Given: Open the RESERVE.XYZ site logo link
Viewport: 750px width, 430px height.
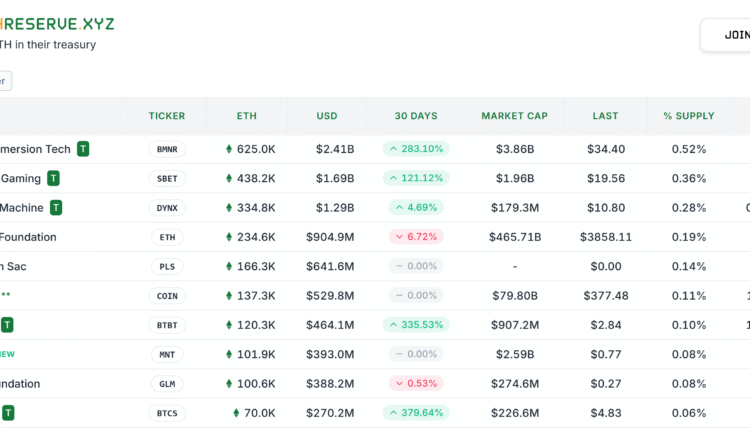Looking at the screenshot, I should [59, 21].
